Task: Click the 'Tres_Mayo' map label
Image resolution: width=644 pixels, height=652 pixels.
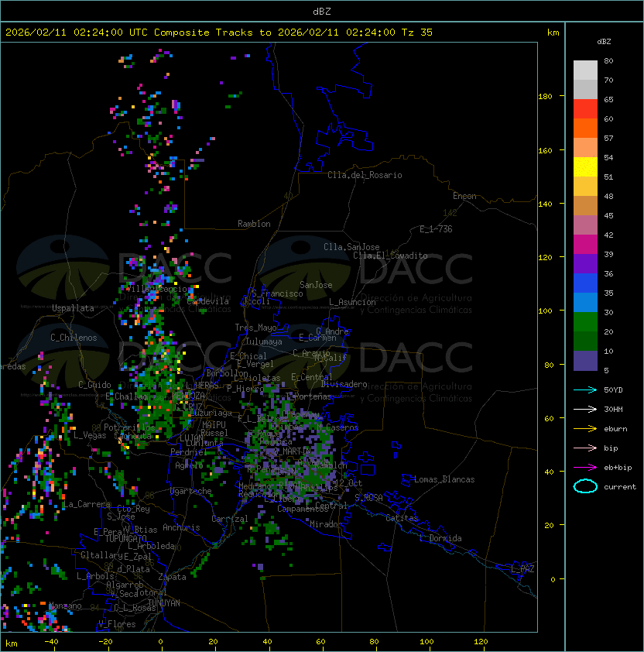Action: [255, 328]
